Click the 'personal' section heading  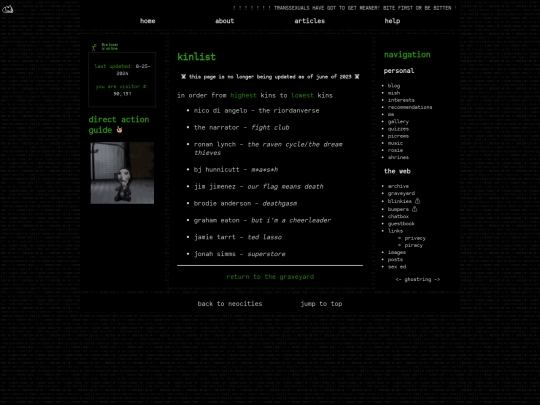(x=399, y=71)
